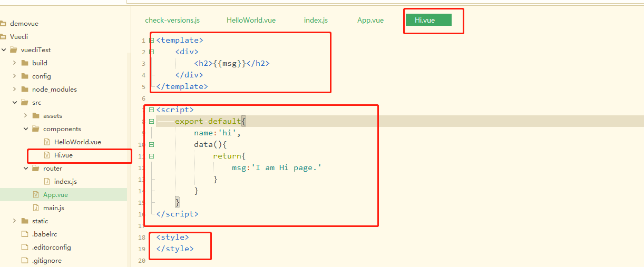Viewport: 644px width, 267px height.
Task: Expand the config folder chevron
Action: pos(15,76)
